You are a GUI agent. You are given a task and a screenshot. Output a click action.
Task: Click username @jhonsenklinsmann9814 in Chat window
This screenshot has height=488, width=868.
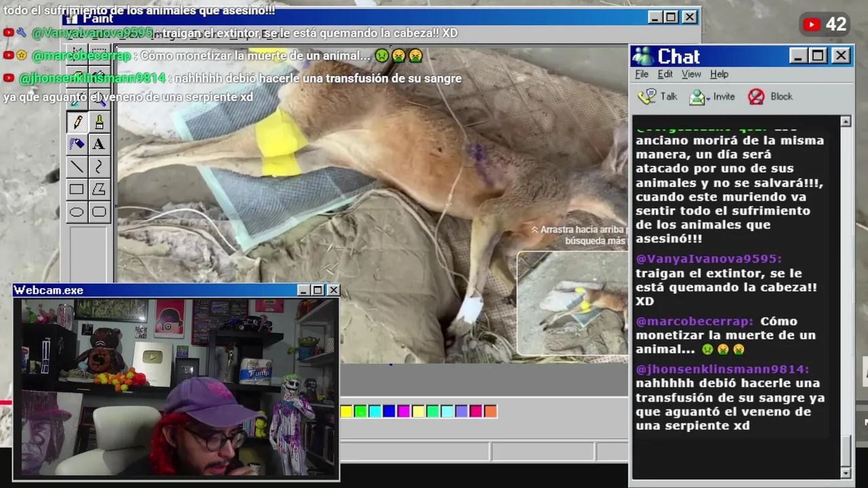point(722,369)
